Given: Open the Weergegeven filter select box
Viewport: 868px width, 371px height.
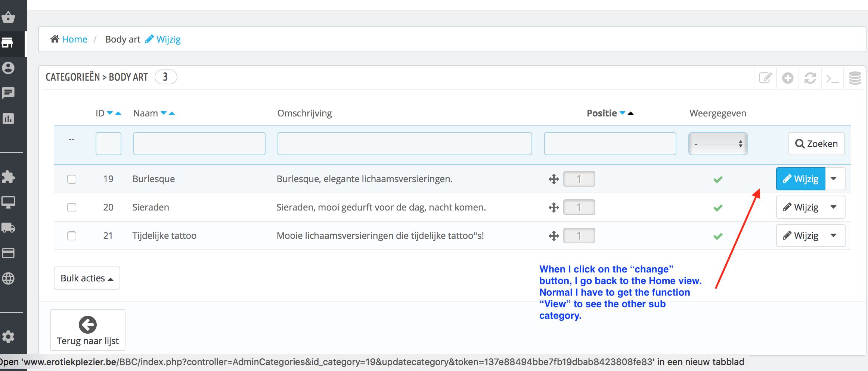Looking at the screenshot, I should coord(718,144).
